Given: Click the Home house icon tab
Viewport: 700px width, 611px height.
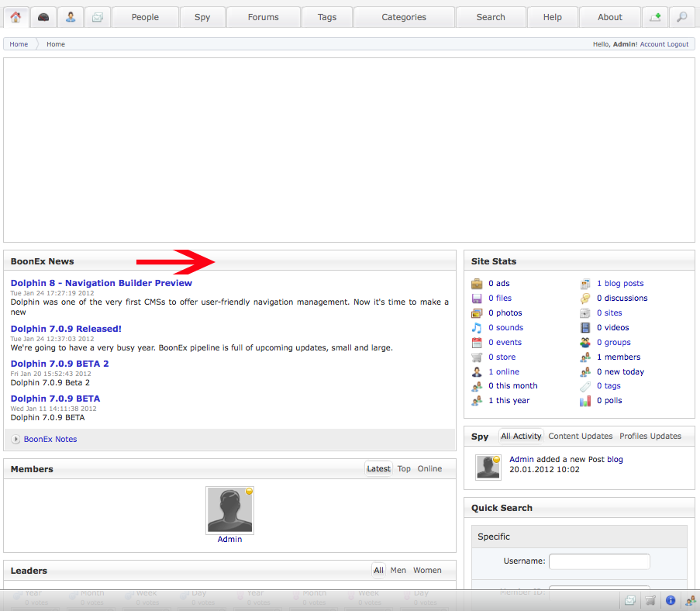Looking at the screenshot, I should pos(16,17).
